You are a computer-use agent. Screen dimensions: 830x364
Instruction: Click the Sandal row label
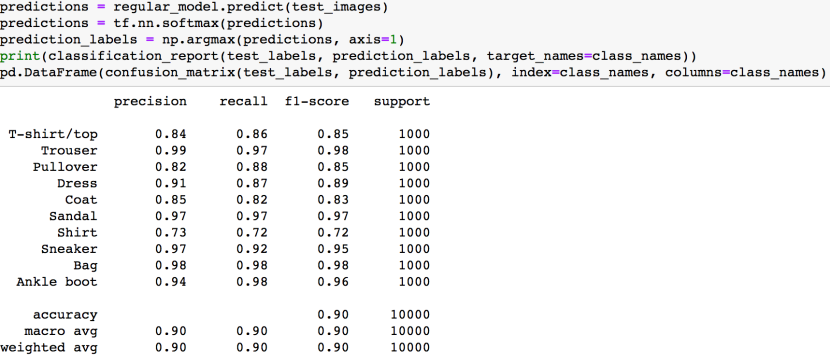(73, 216)
